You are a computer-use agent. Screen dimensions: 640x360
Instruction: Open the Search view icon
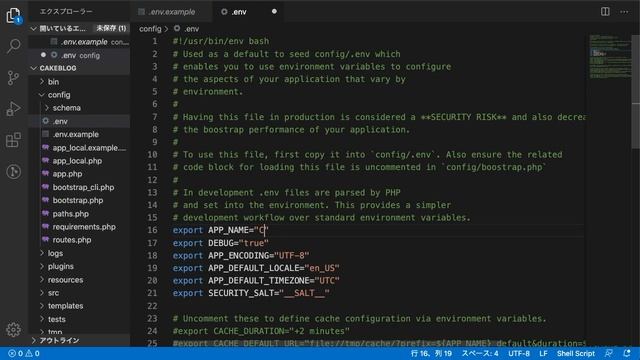13,46
